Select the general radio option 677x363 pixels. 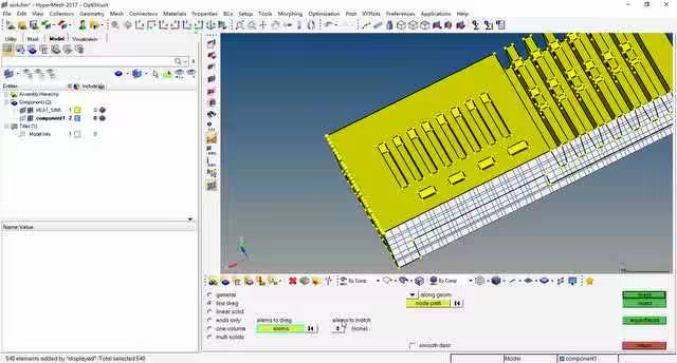pyautogui.click(x=210, y=295)
